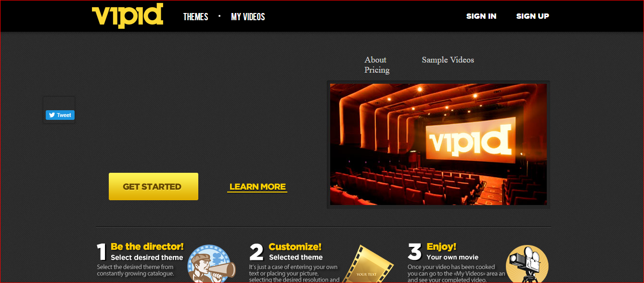Open the Themes menu item
The height and width of the screenshot is (283, 644).
click(x=195, y=17)
